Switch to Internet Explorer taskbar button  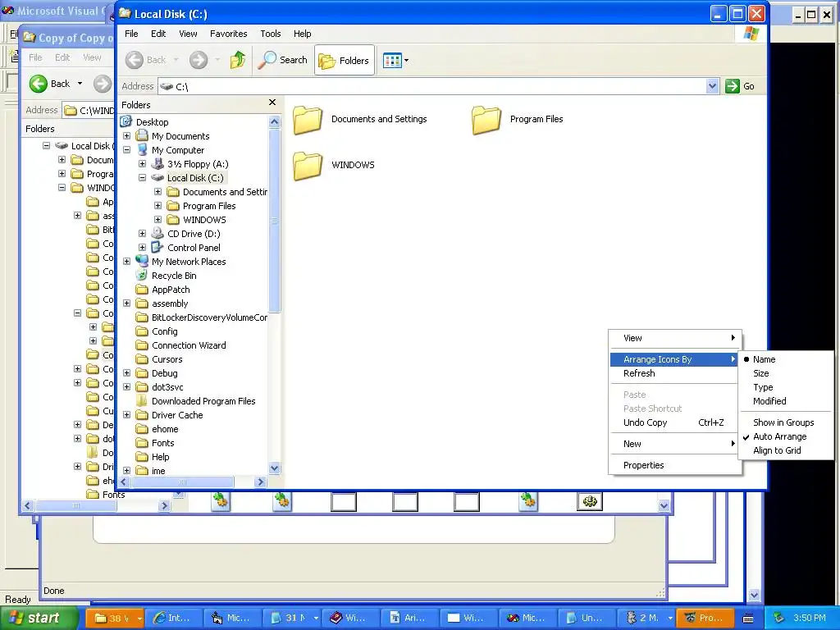175,618
